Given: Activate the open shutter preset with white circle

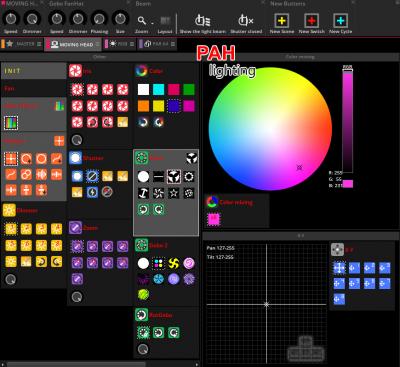Looking at the screenshot, I should (x=77, y=176).
